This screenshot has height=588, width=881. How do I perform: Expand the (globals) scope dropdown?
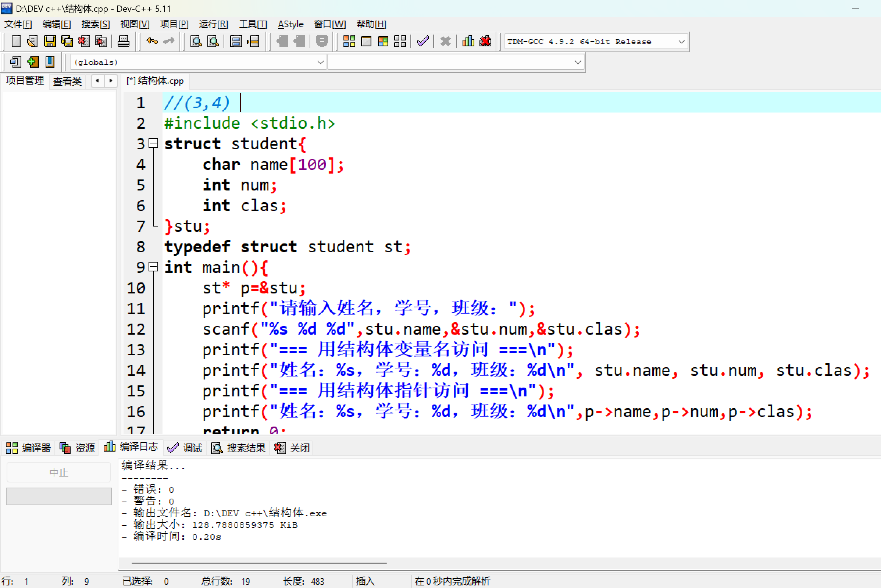pos(320,62)
